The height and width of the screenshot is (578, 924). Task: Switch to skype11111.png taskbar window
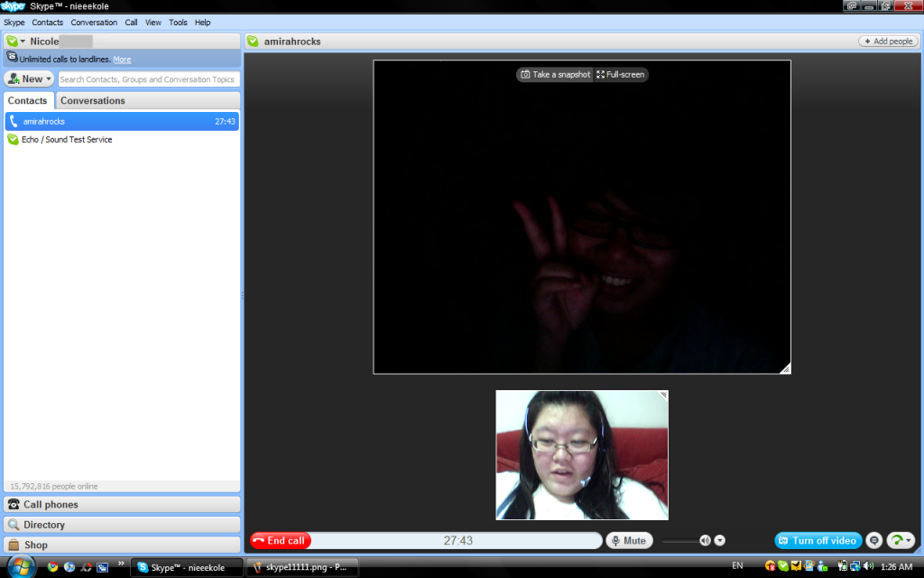click(x=301, y=567)
